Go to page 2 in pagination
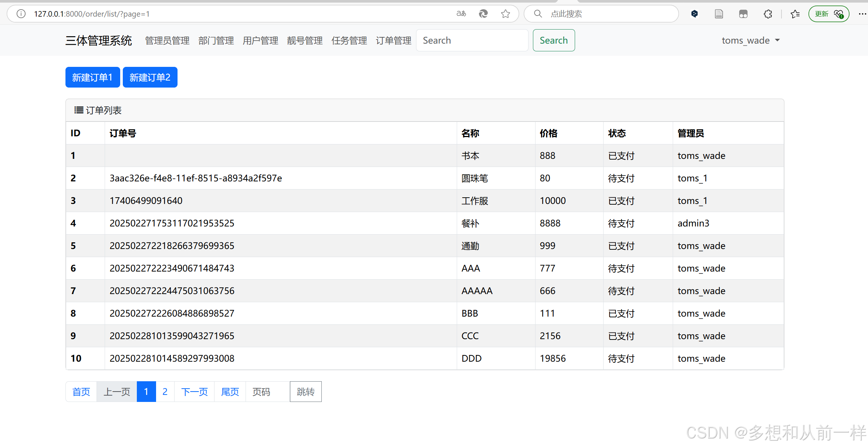The width and height of the screenshot is (868, 447). coord(165,392)
